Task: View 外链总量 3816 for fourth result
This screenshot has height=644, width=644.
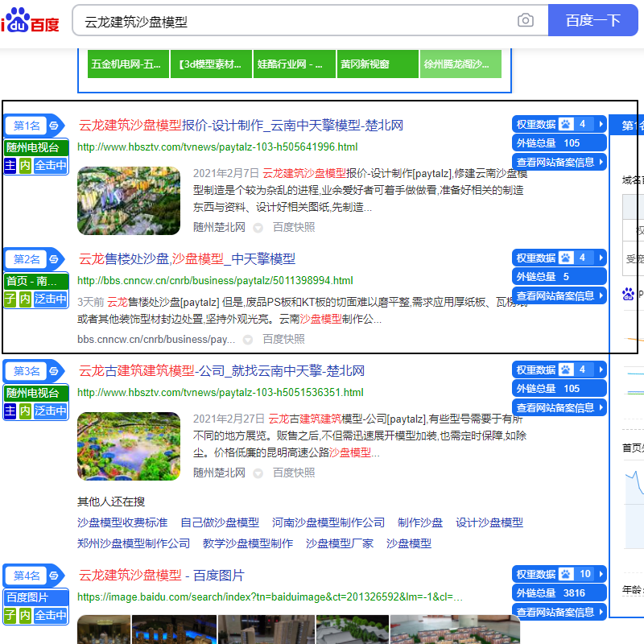Action: pyautogui.click(x=559, y=593)
